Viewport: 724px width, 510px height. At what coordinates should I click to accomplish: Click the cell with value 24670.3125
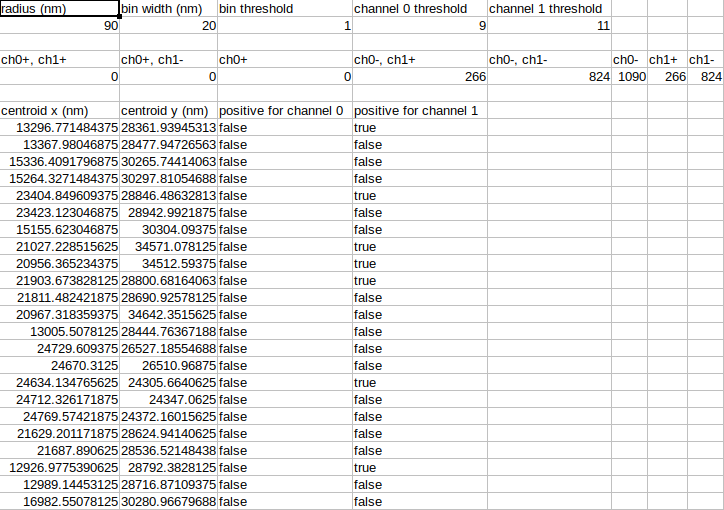tap(60, 366)
